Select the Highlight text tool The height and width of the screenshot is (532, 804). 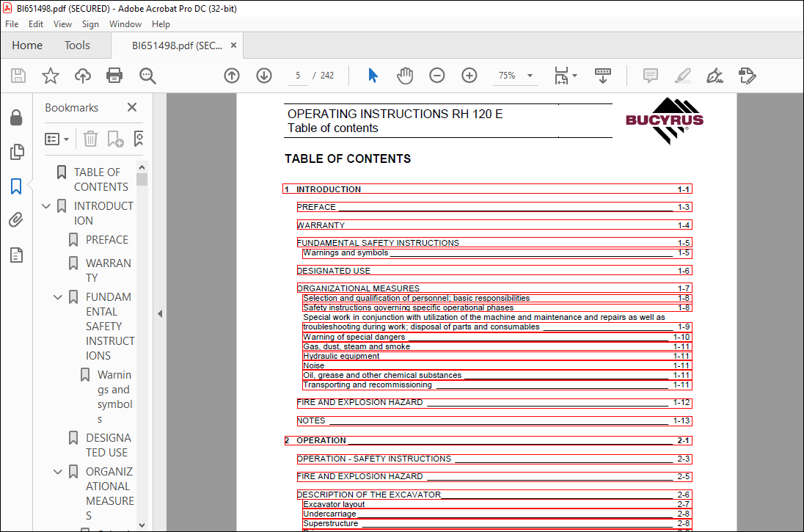(682, 76)
